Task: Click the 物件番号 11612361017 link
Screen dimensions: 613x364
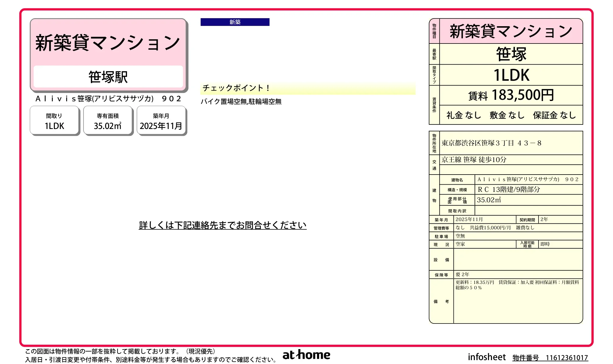Action: (550, 357)
